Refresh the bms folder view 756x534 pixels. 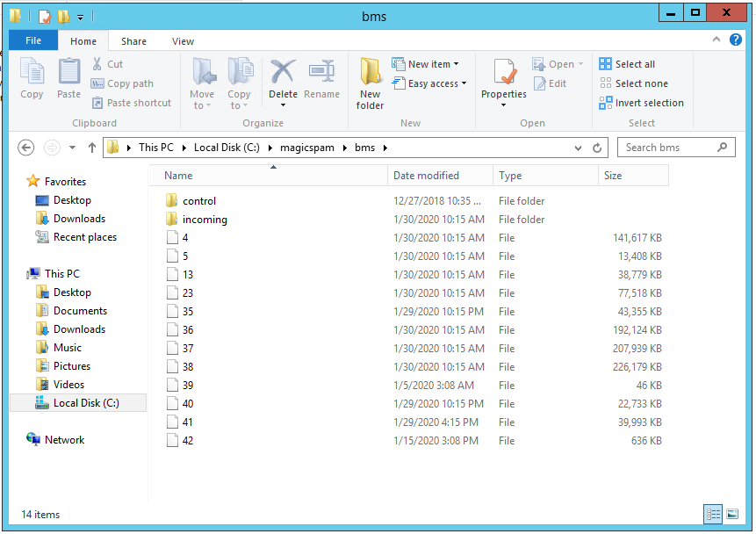click(x=598, y=148)
